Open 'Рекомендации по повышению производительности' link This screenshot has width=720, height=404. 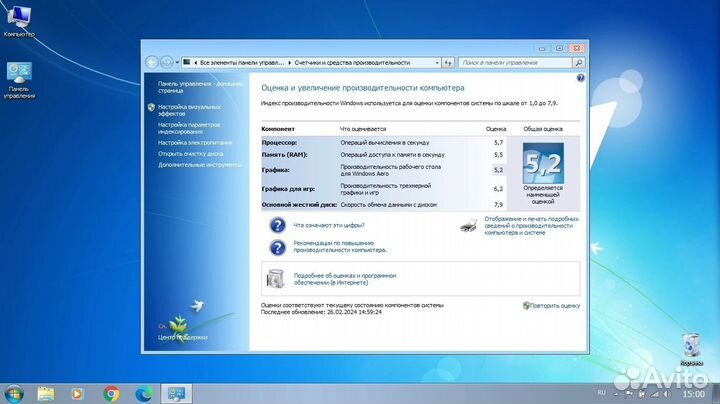coord(340,247)
